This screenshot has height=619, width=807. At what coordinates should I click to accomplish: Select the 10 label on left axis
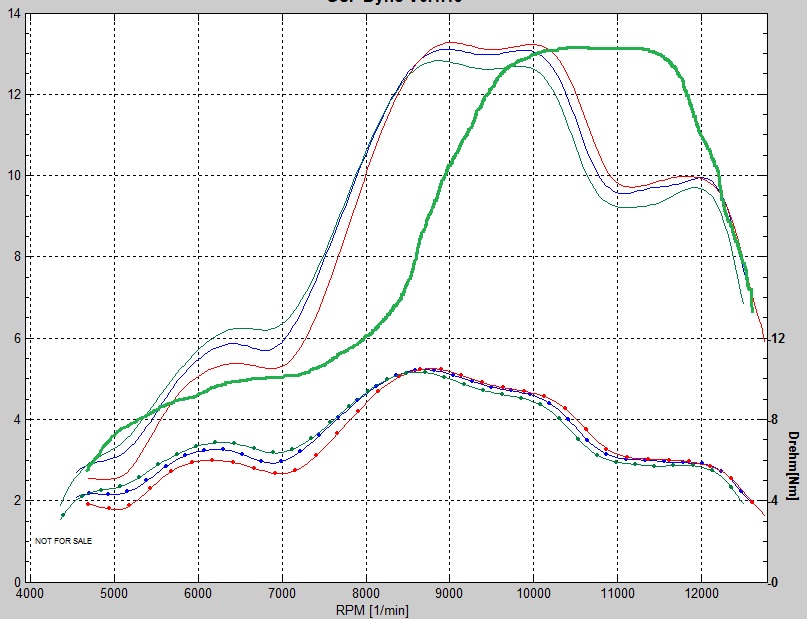(14, 176)
